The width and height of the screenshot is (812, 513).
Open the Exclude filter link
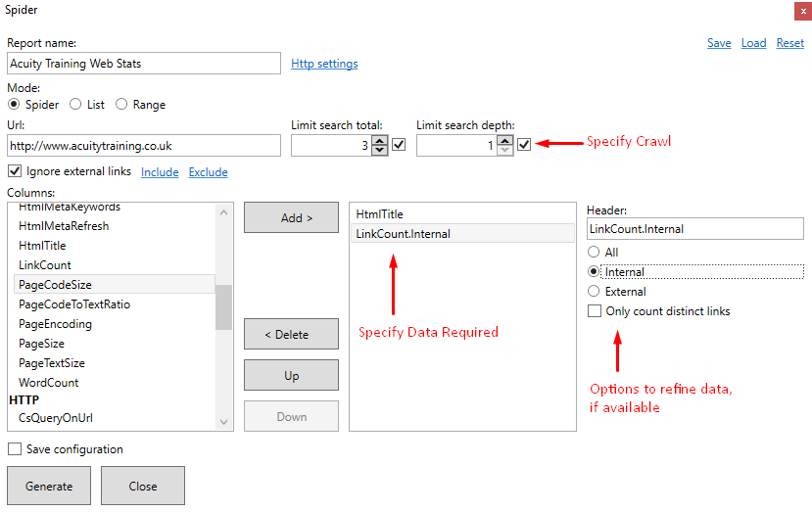(208, 172)
